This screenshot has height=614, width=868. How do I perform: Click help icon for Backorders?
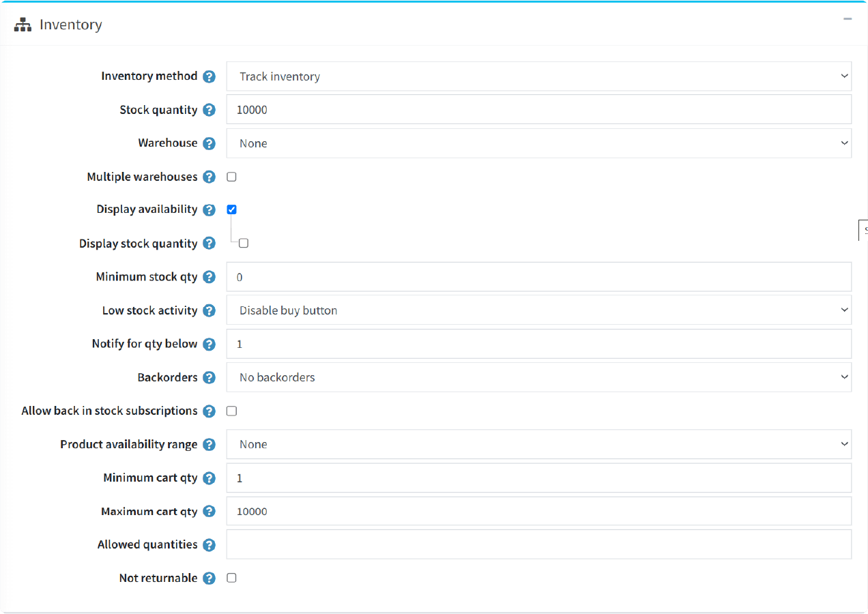point(209,377)
